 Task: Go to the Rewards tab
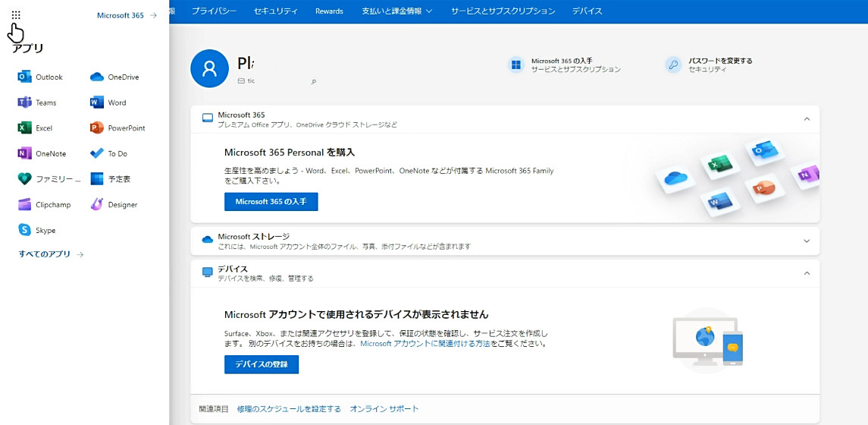329,11
